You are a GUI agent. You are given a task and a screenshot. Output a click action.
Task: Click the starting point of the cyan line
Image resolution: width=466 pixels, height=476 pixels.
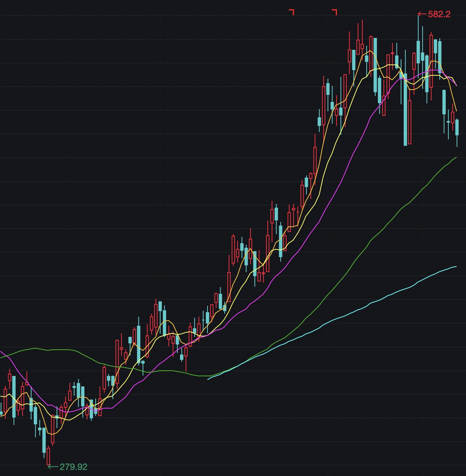208,379
